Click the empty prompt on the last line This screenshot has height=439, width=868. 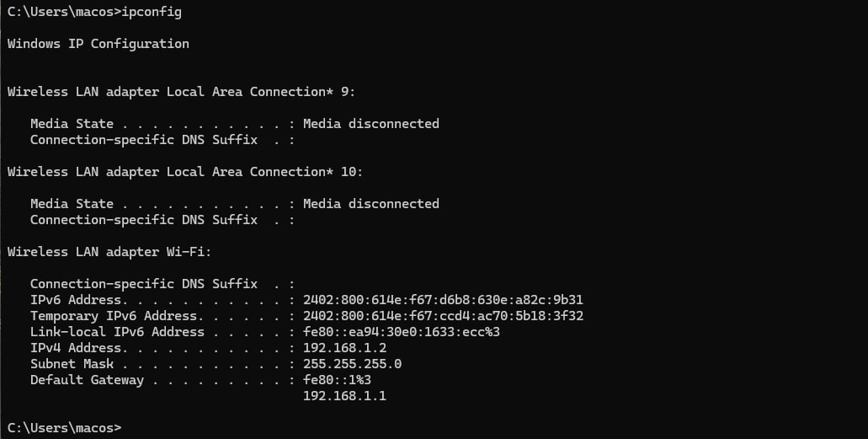pyautogui.click(x=64, y=428)
